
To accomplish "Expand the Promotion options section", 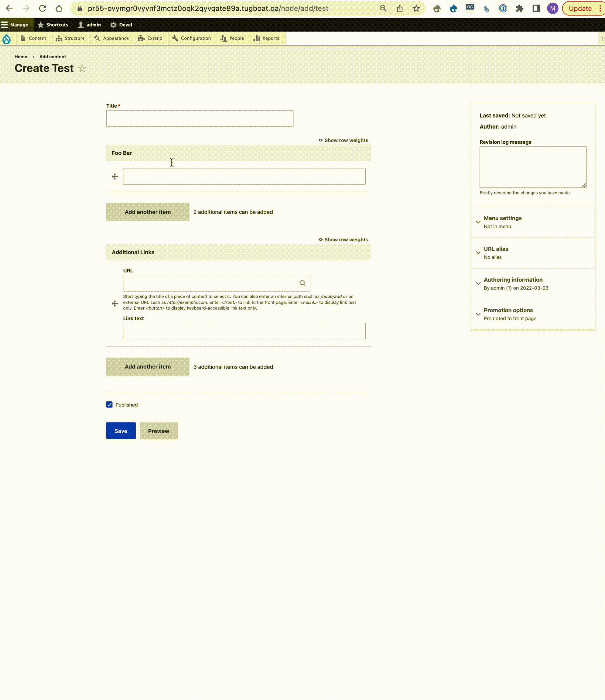I will coord(508,310).
